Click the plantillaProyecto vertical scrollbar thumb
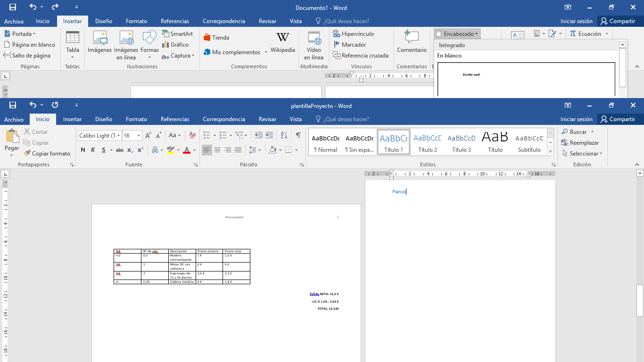Image resolution: width=644 pixels, height=362 pixels. [x=640, y=301]
